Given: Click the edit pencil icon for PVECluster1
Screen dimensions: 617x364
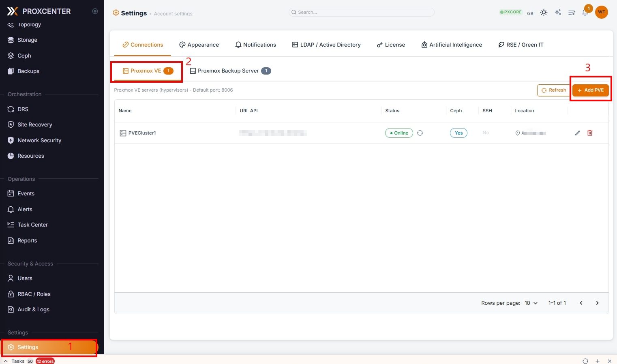Looking at the screenshot, I should [x=577, y=133].
